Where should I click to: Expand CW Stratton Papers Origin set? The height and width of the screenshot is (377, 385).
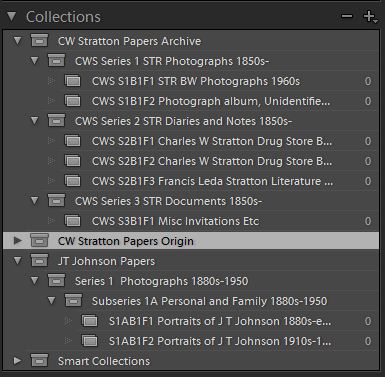[x=18, y=241]
